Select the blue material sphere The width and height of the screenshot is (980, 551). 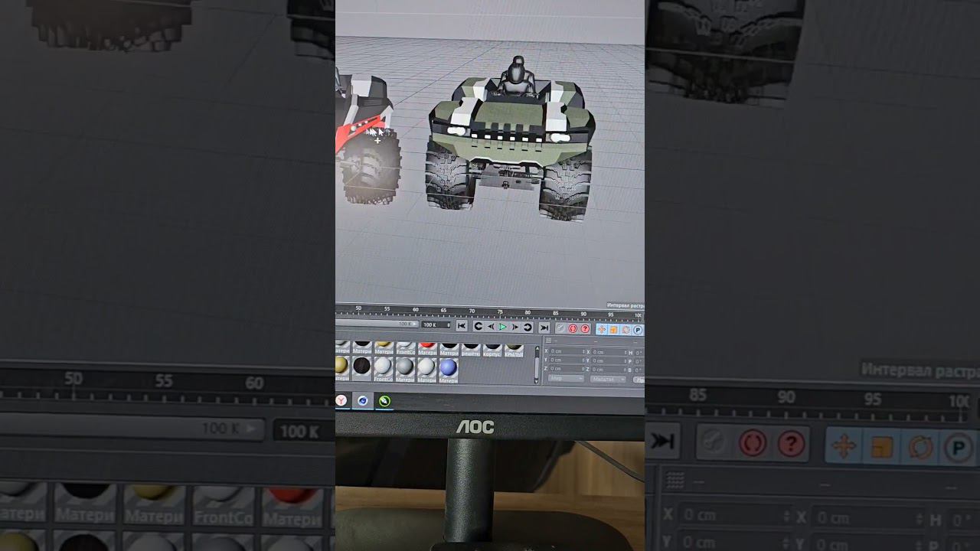(449, 370)
